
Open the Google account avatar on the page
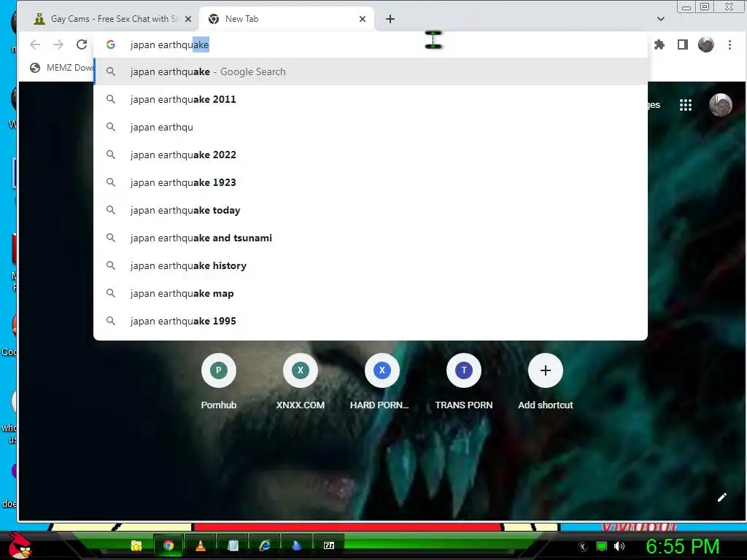pyautogui.click(x=720, y=105)
